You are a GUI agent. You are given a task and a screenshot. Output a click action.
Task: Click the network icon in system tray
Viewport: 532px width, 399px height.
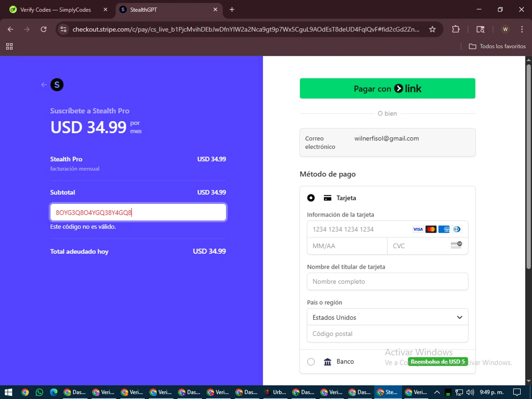[x=459, y=392]
